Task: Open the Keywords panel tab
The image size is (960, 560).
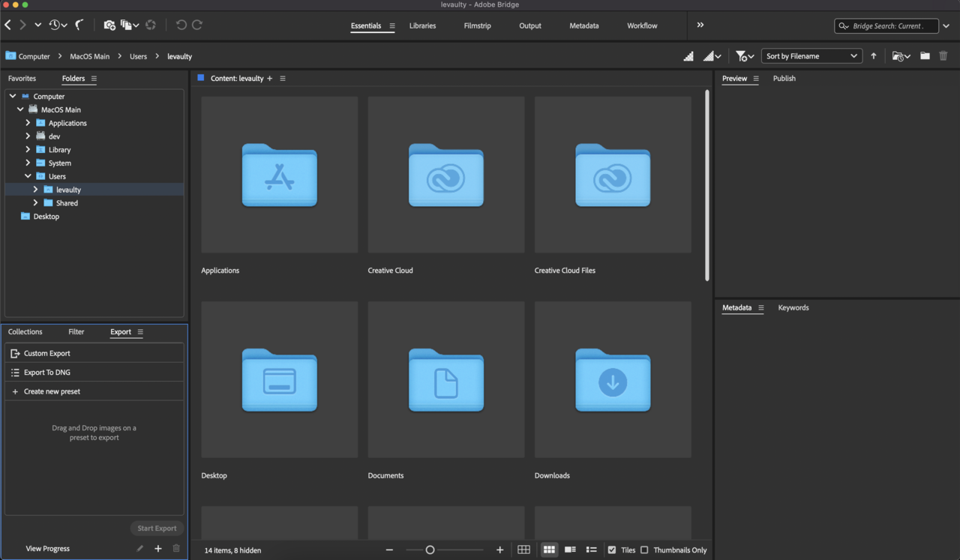Action: click(793, 307)
